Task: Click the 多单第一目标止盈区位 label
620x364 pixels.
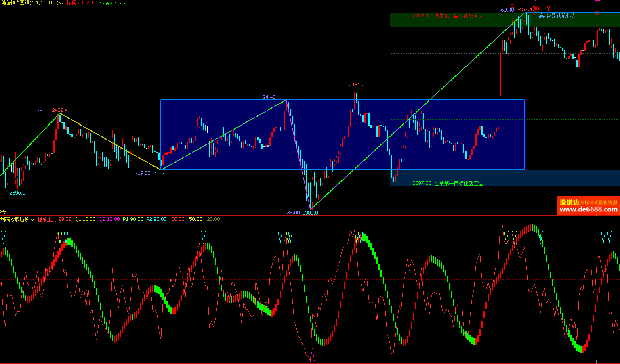Action: (x=458, y=16)
